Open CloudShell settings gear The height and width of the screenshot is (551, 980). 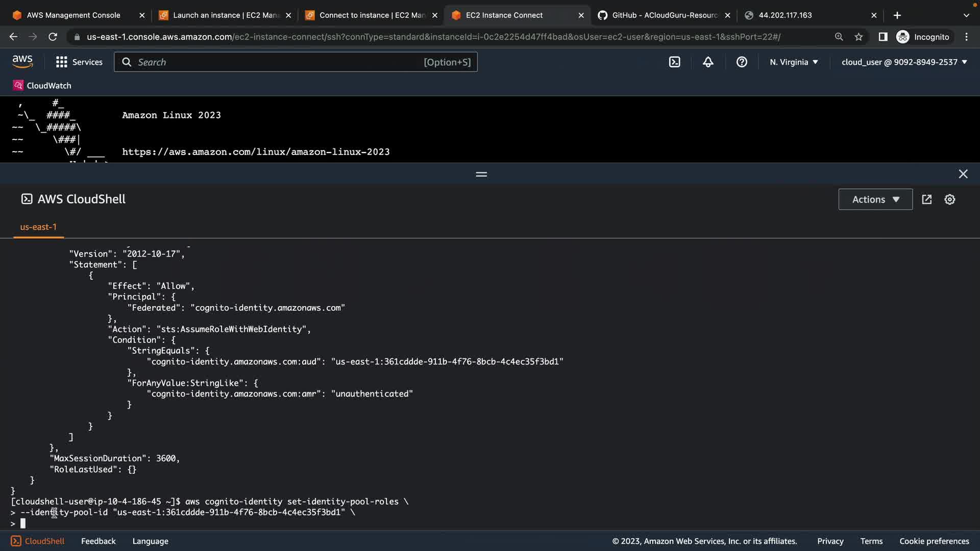pos(949,199)
